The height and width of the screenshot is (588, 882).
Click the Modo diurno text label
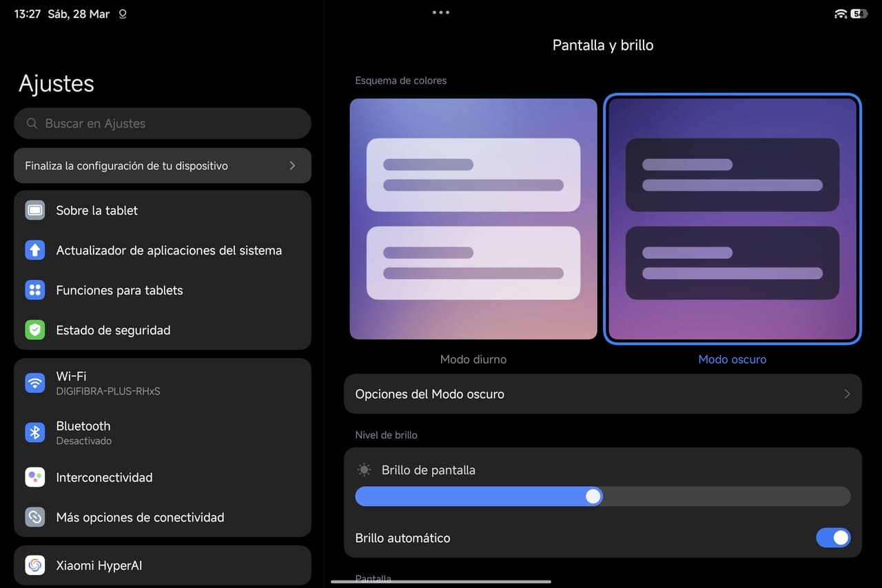(x=473, y=359)
